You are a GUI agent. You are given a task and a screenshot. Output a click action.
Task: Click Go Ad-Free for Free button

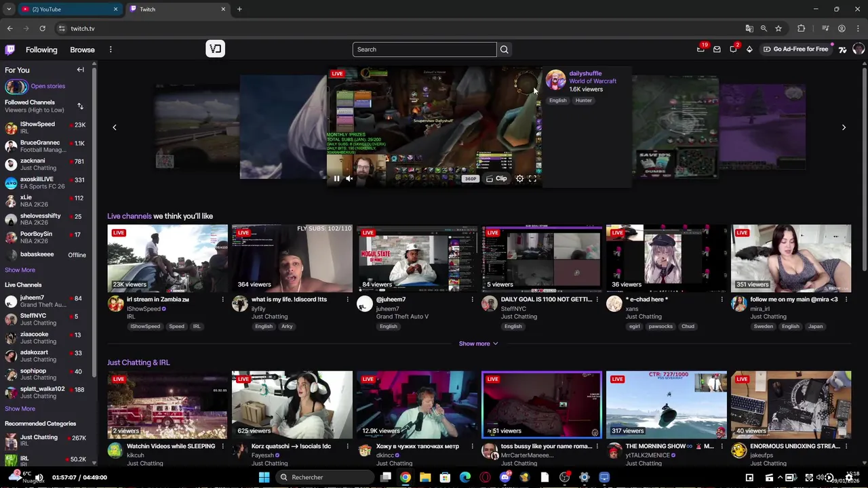pyautogui.click(x=795, y=49)
